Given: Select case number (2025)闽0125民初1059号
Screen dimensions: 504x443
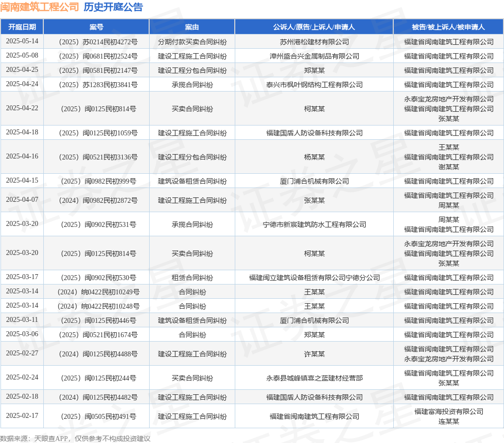Looking at the screenshot, I should click(98, 133).
